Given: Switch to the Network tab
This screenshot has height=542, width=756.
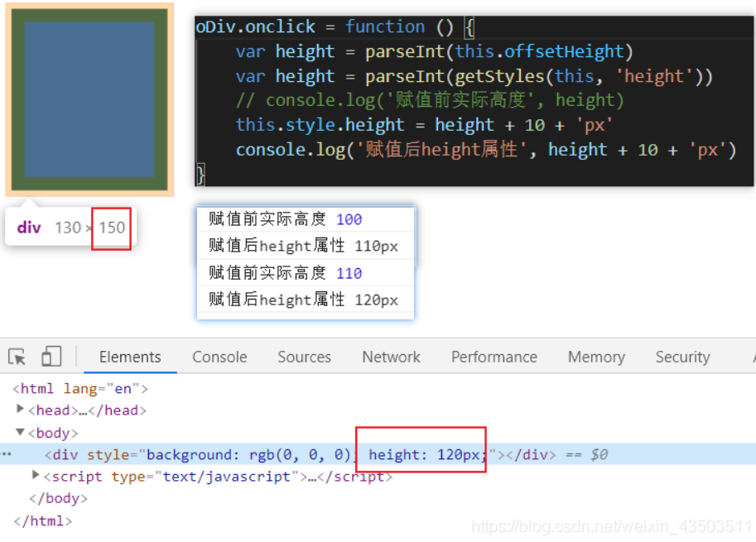Looking at the screenshot, I should [391, 357].
